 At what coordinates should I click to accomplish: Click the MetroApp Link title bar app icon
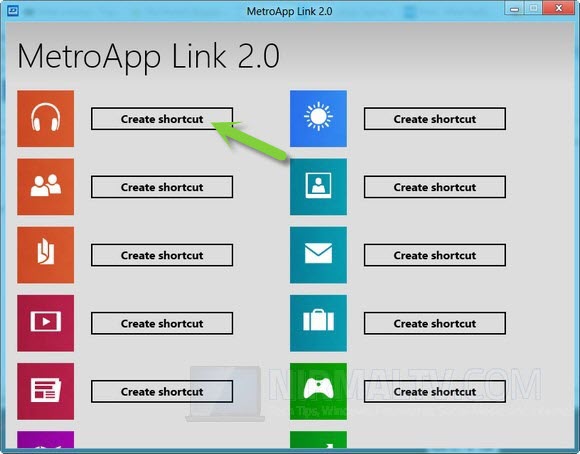pyautogui.click(x=13, y=10)
